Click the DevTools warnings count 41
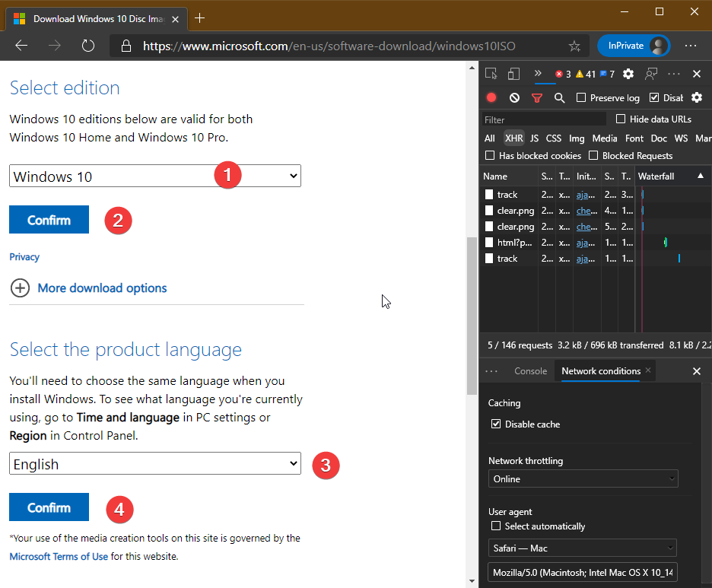This screenshot has height=588, width=712. [x=585, y=74]
